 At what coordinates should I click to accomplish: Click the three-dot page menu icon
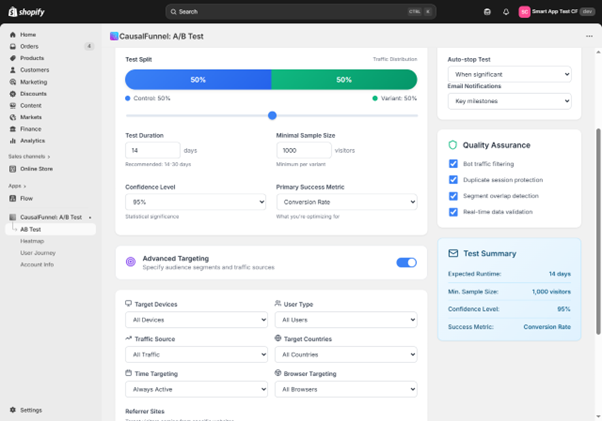pos(589,36)
